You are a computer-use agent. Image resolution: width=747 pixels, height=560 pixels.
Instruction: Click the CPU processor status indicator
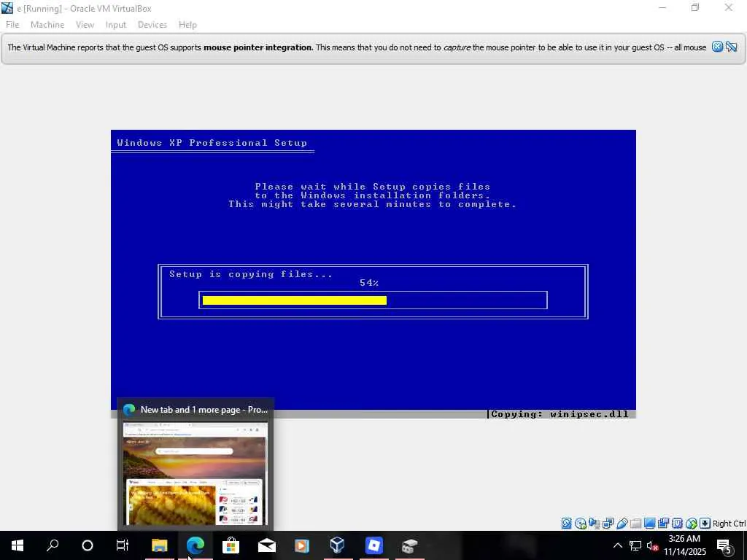coord(678,524)
